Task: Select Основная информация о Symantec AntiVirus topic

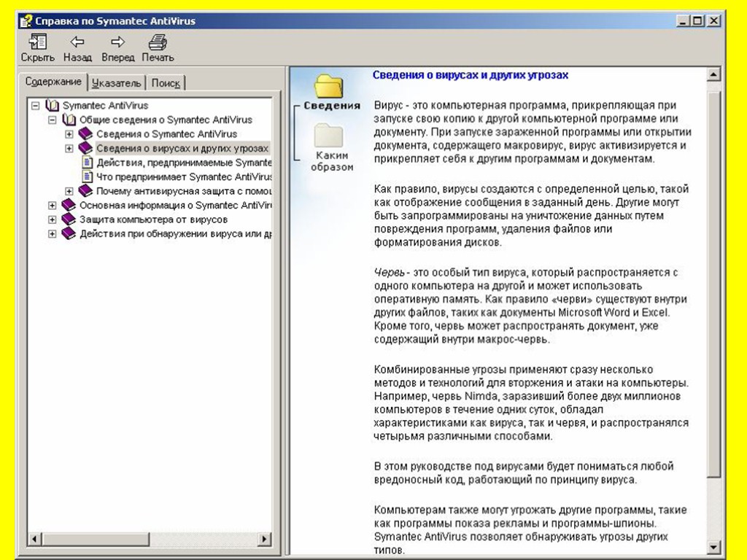Action: click(175, 205)
